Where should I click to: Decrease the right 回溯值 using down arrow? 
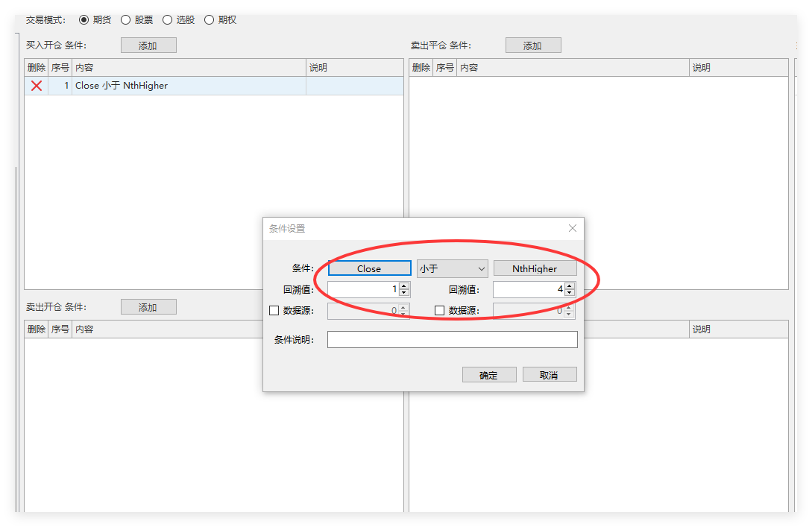[570, 293]
